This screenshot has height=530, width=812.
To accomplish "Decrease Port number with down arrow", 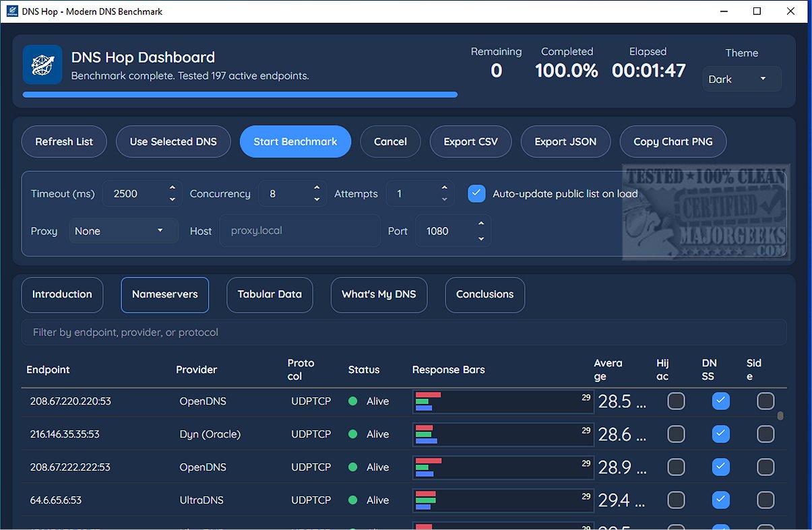I will [x=481, y=238].
